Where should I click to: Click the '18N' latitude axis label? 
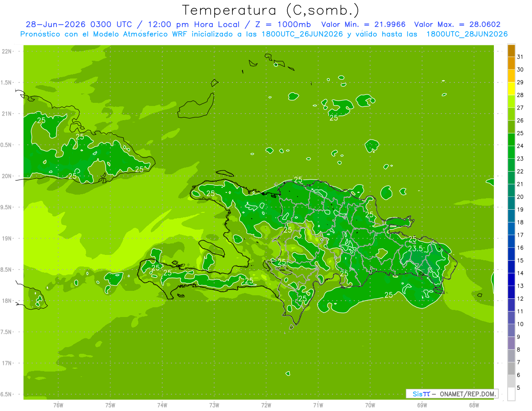coord(7,301)
